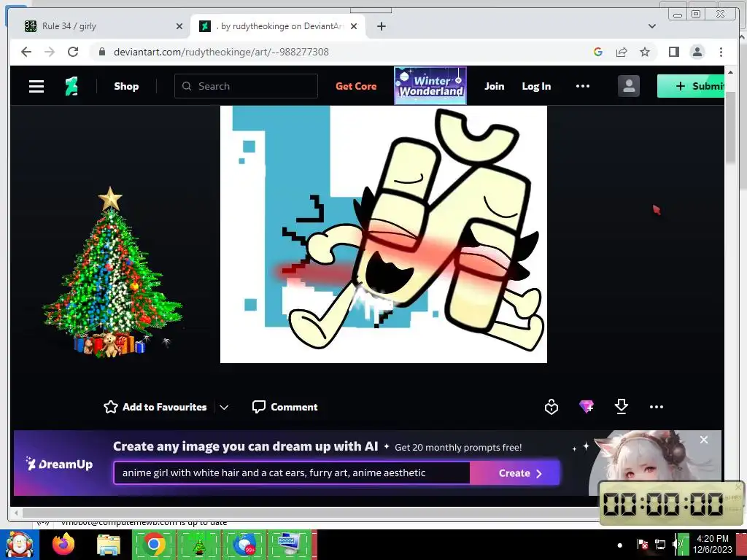This screenshot has width=747, height=560.
Task: Launch Firefox from the taskbar
Action: click(64, 545)
